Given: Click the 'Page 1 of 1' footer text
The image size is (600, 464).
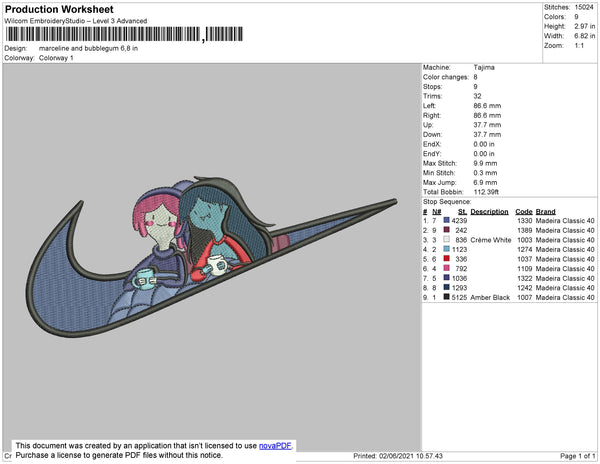Looking at the screenshot, I should (578, 456).
